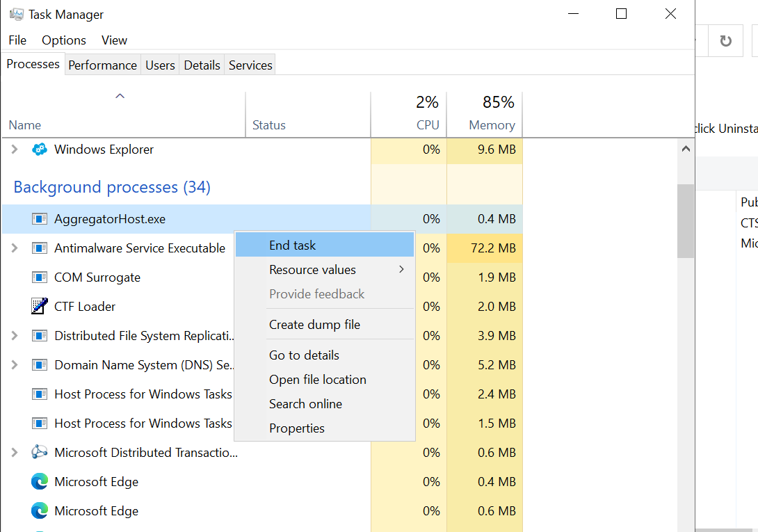Click the 3.9 MB memory value
The height and width of the screenshot is (532, 758).
point(497,336)
